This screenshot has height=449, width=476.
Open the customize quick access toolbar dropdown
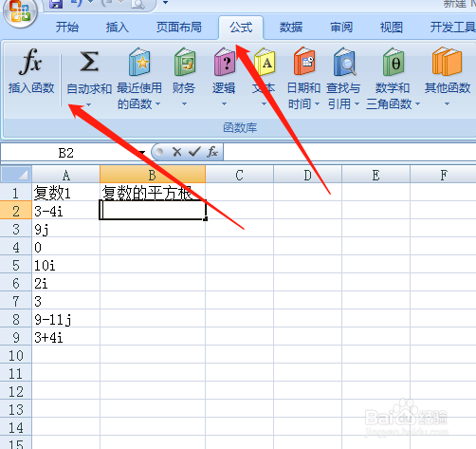pyautogui.click(x=165, y=3)
